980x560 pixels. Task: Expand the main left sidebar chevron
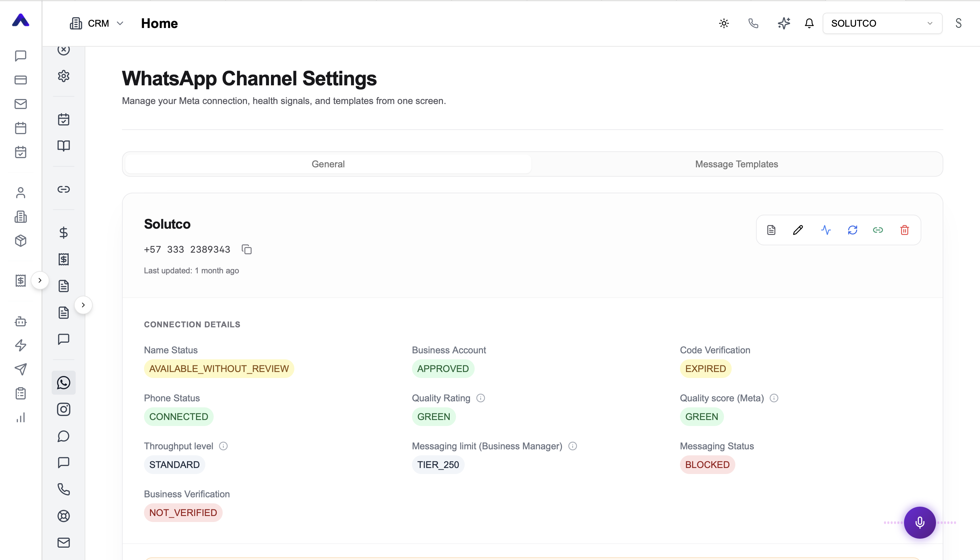(x=40, y=280)
